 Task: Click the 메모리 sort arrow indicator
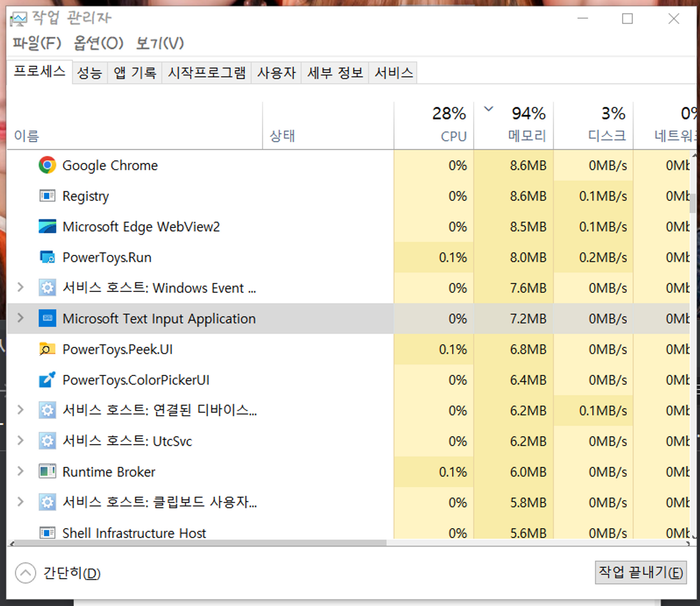click(488, 109)
